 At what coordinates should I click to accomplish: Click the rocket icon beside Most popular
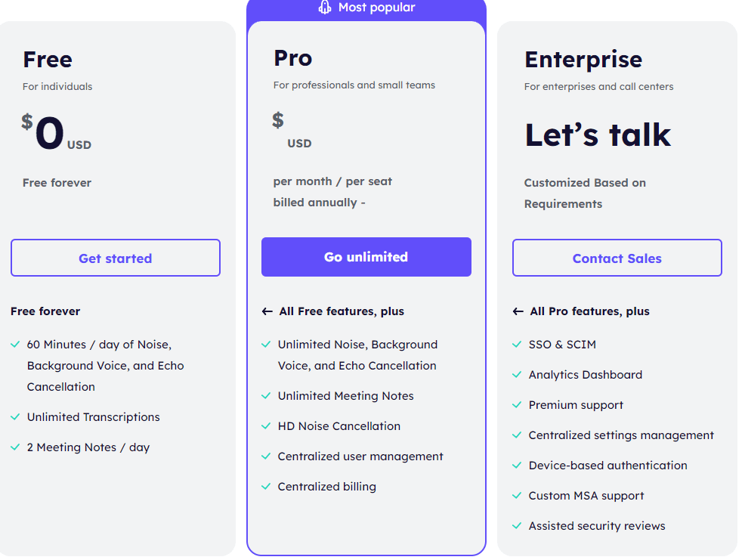325,7
